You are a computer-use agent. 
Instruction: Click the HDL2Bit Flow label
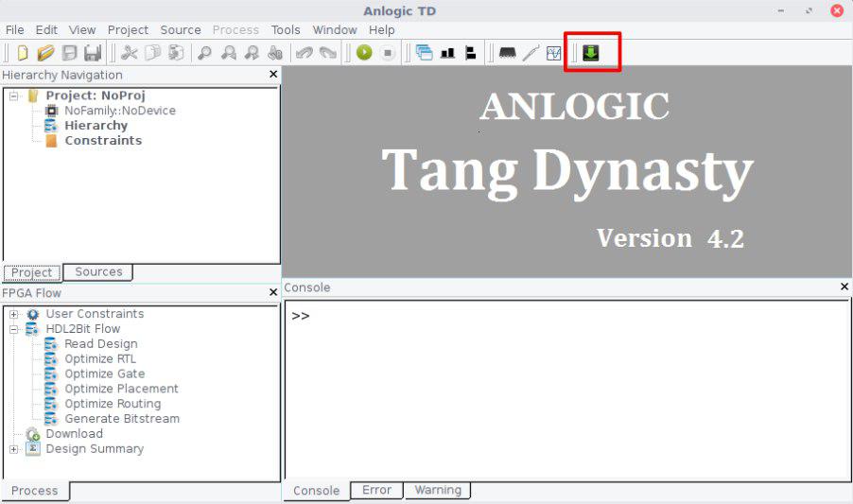82,328
